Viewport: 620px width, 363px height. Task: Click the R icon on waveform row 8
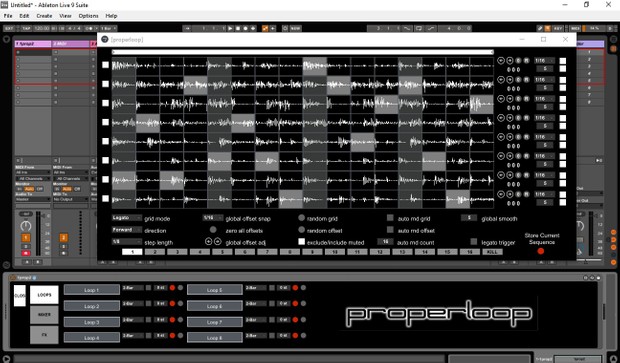pos(526,194)
